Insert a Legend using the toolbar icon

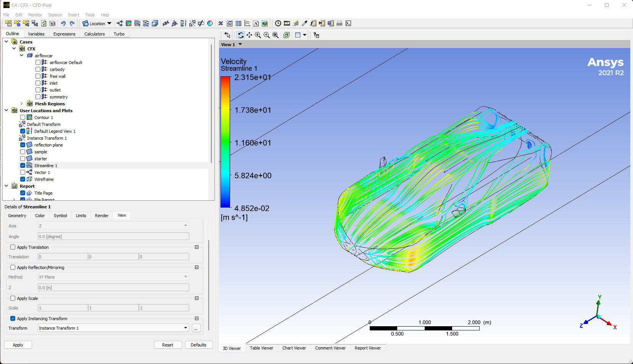(x=183, y=23)
